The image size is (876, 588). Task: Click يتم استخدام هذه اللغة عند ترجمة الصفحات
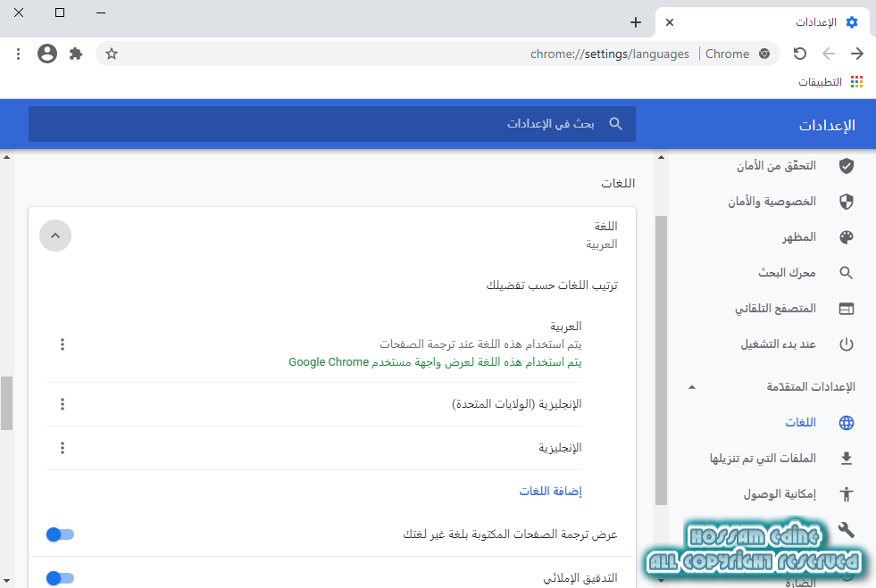[x=481, y=344]
